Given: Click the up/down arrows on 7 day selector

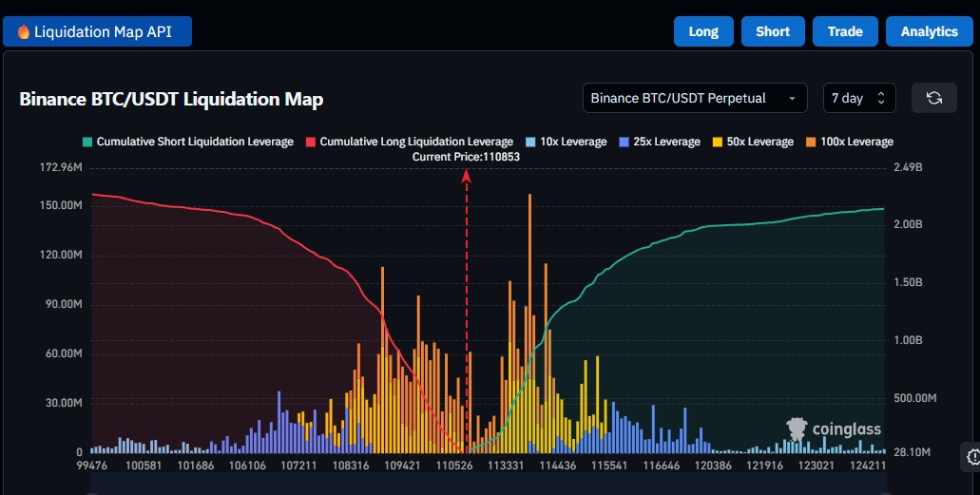Looking at the screenshot, I should (x=880, y=98).
